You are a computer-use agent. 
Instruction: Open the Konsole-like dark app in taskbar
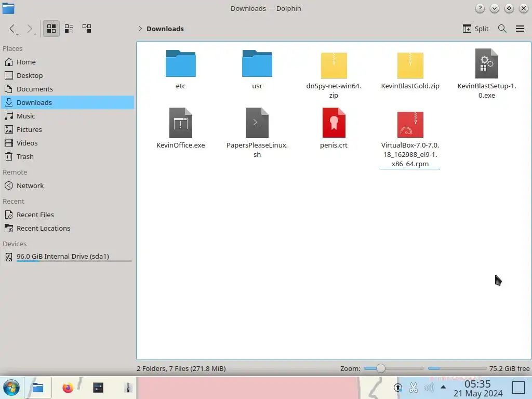[98, 388]
